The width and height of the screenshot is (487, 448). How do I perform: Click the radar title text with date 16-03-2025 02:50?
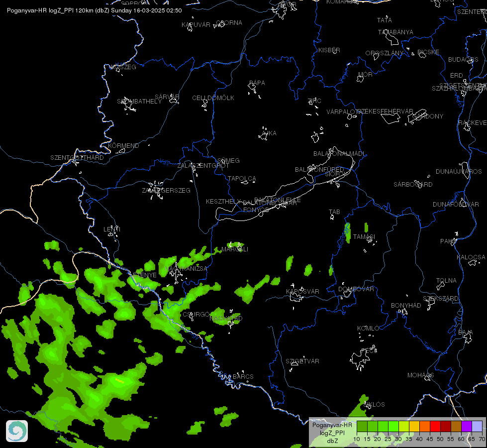point(95,10)
